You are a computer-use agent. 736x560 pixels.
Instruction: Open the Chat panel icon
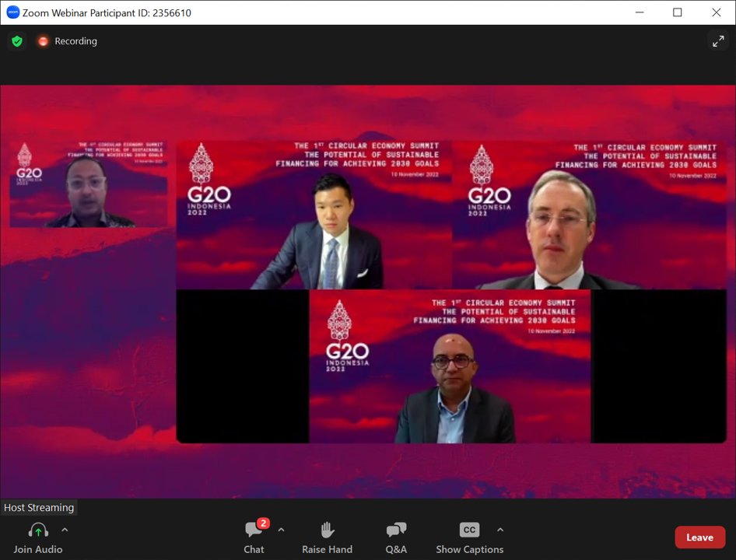254,530
